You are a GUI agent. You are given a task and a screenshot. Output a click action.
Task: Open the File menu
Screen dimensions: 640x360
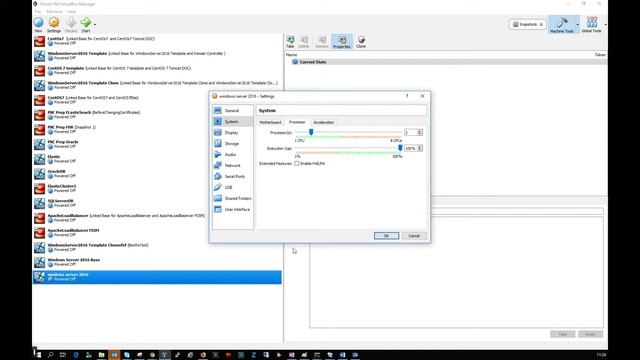(38, 11)
